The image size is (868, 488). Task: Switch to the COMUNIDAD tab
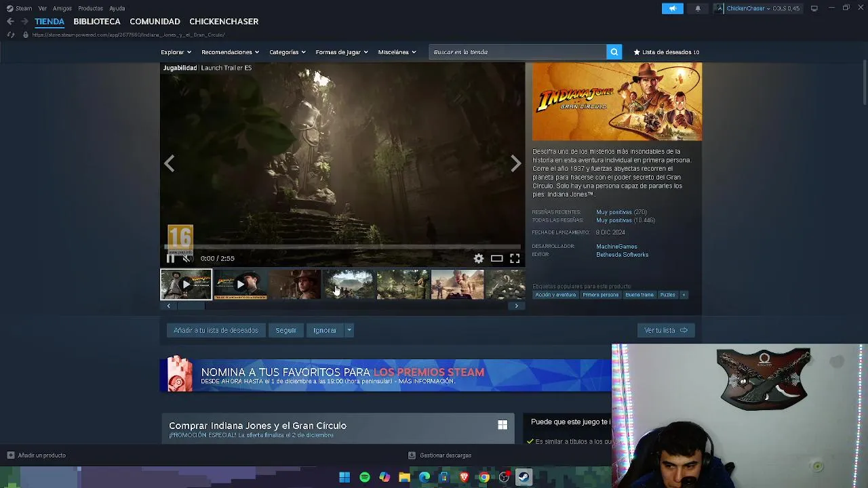point(155,22)
